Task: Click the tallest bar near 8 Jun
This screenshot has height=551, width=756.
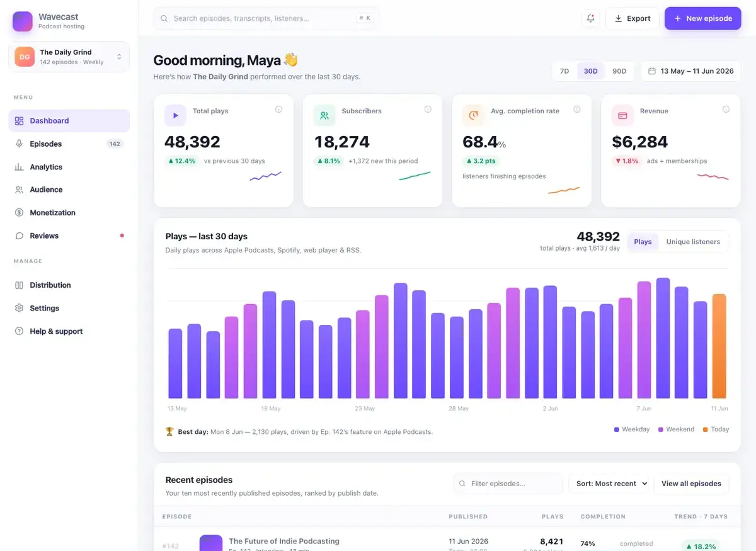Action: [663, 338]
